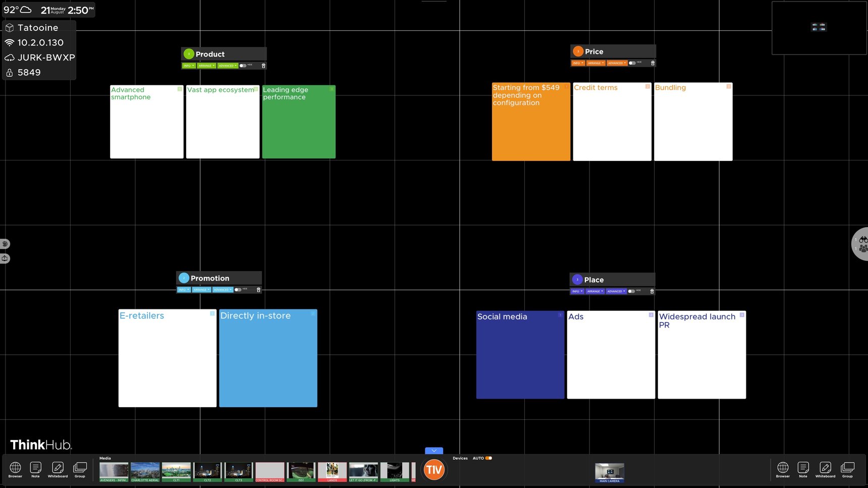Open the Browser tool in left toolbar

[15, 469]
